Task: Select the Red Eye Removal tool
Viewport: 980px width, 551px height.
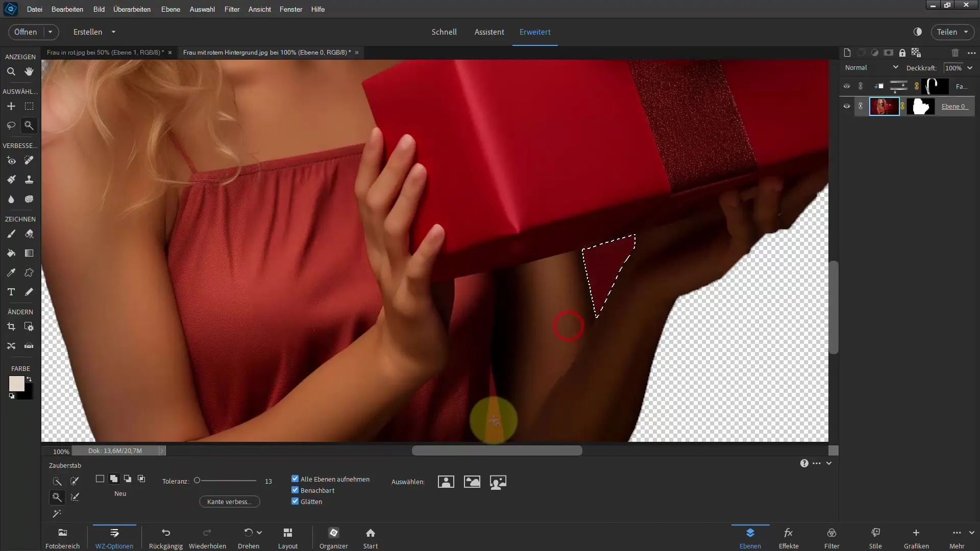Action: pyautogui.click(x=11, y=161)
